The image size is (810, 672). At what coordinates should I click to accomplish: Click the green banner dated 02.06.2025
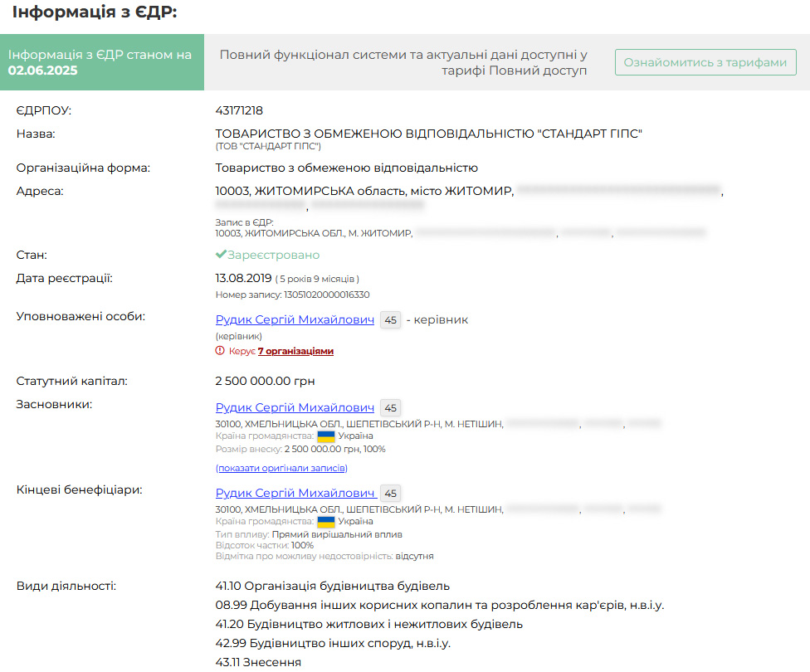click(x=101, y=62)
